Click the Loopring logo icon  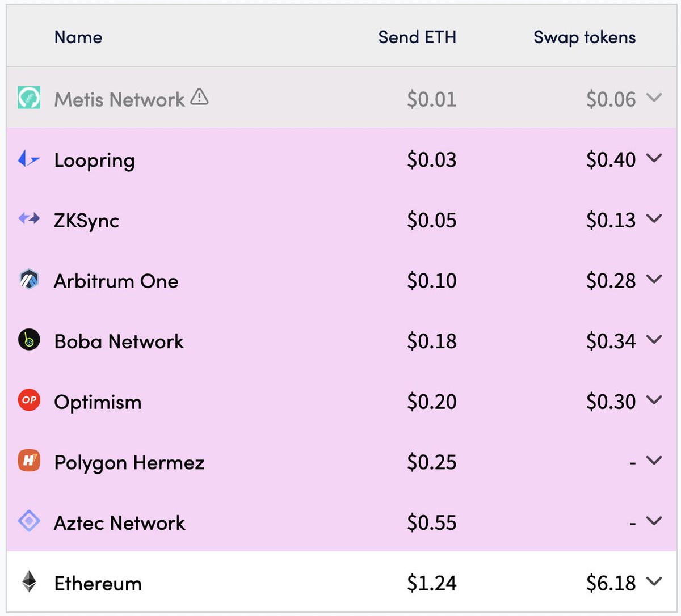pyautogui.click(x=29, y=159)
